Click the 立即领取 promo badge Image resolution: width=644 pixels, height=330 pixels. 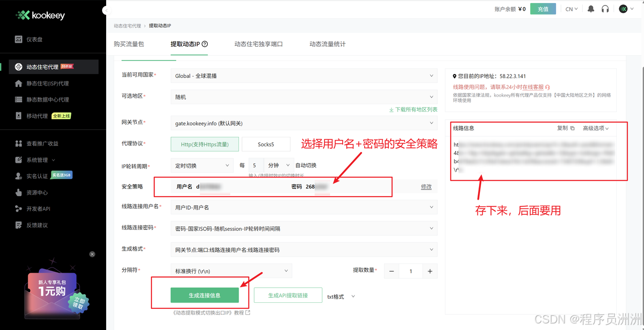(x=79, y=302)
